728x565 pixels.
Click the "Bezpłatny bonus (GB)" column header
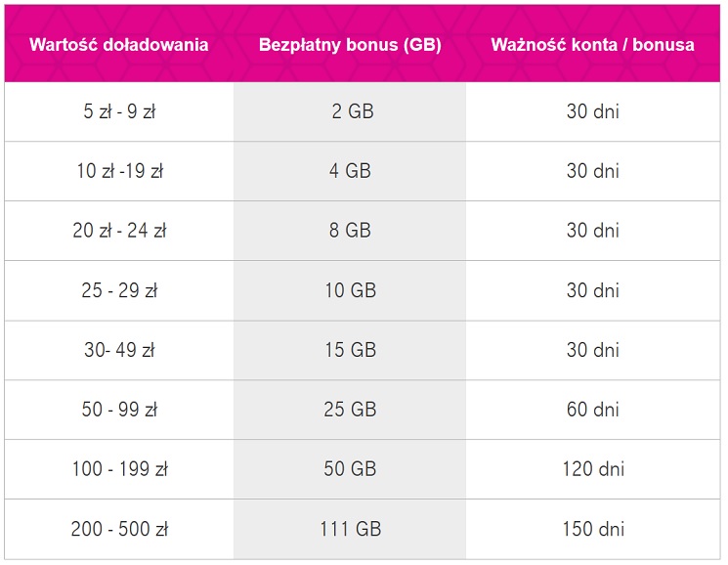(x=350, y=46)
